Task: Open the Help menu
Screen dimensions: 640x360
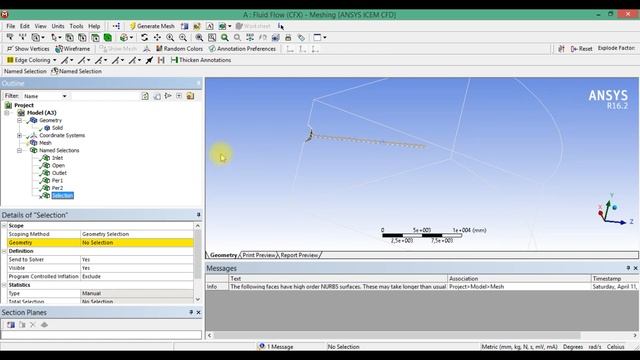Action: (94, 26)
